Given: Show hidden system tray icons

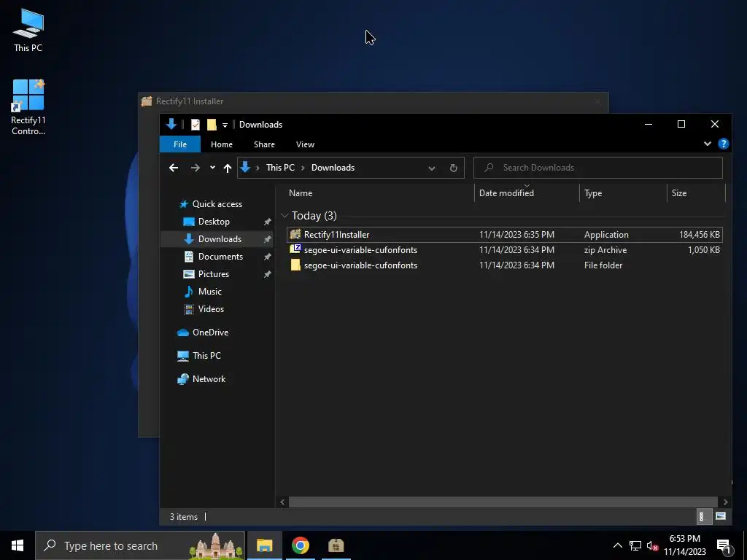Looking at the screenshot, I should tap(617, 545).
